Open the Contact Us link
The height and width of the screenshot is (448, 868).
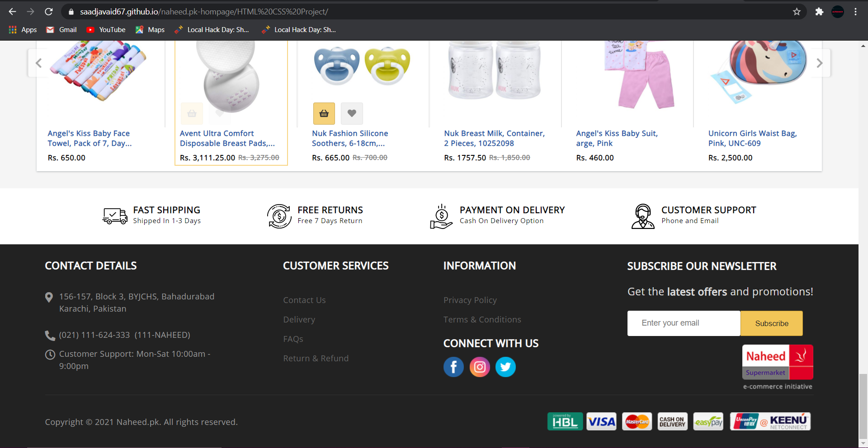304,300
